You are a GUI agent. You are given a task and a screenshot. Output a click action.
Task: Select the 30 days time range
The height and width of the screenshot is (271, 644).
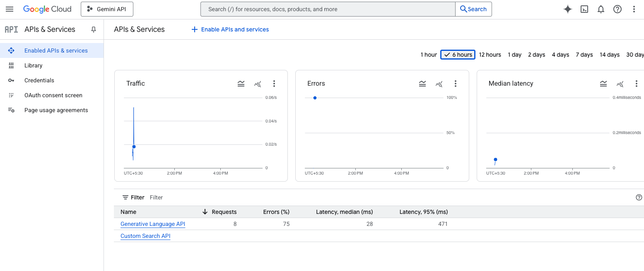635,55
